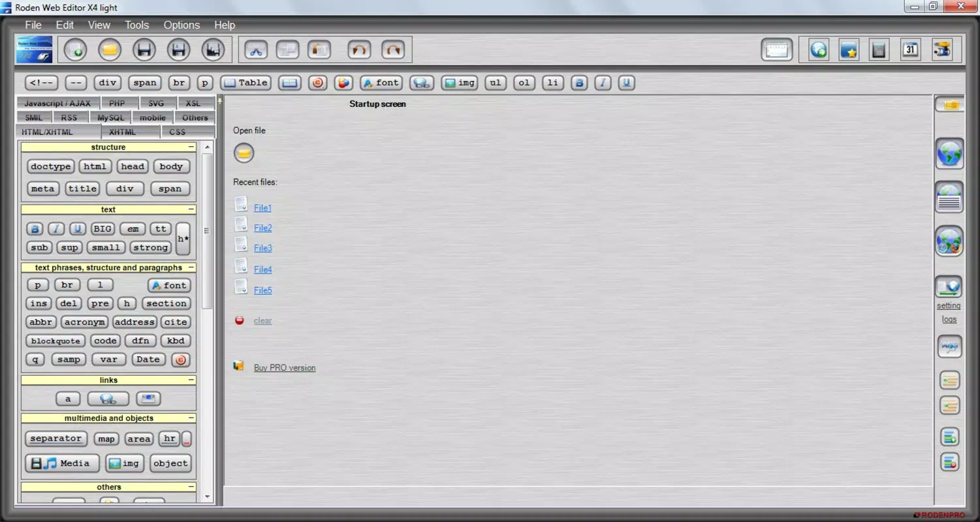Open the Tools menu
Screen dimensions: 980x522
point(137,25)
